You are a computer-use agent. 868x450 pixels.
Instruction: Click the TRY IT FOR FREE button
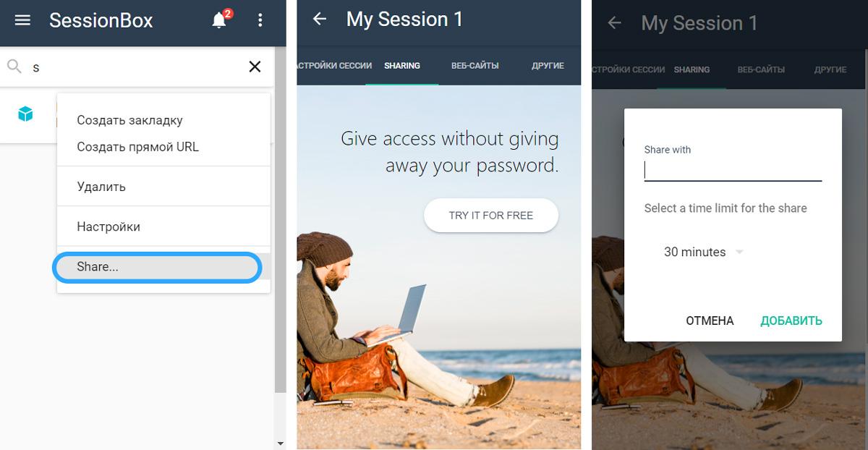pos(491,216)
